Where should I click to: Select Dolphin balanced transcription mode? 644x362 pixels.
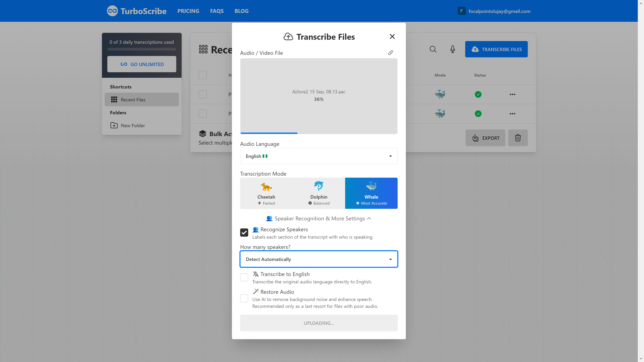point(319,193)
